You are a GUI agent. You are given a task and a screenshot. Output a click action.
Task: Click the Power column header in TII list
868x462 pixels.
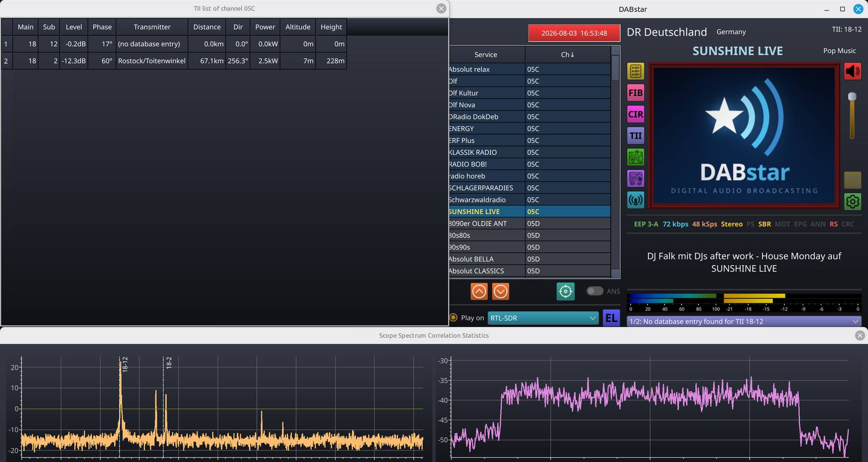pyautogui.click(x=265, y=27)
